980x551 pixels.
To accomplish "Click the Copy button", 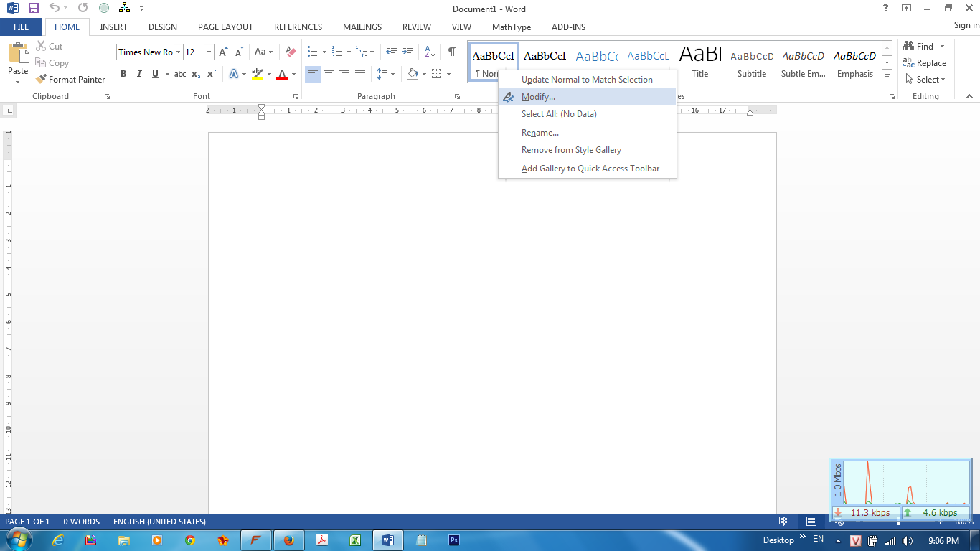I will click(52, 63).
